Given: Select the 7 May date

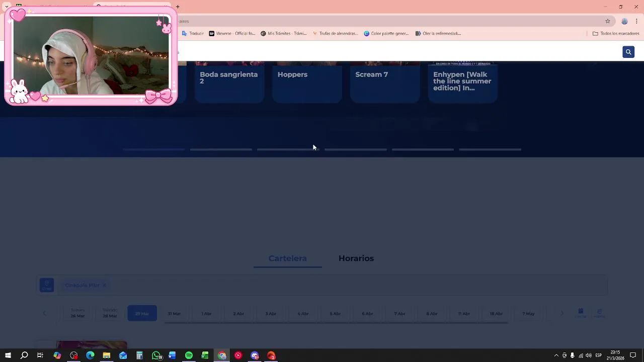Looking at the screenshot, I should [528, 313].
